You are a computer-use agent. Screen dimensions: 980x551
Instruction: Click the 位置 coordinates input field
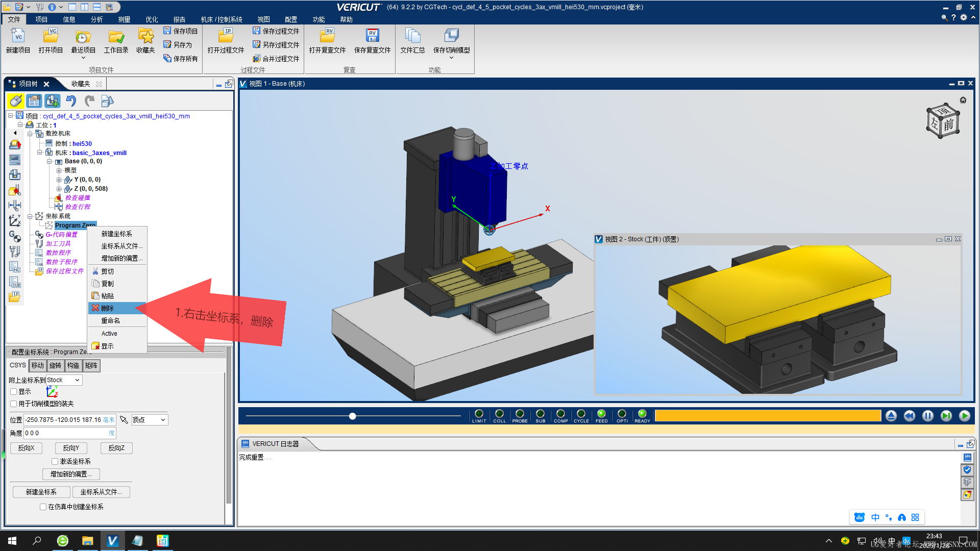point(70,420)
